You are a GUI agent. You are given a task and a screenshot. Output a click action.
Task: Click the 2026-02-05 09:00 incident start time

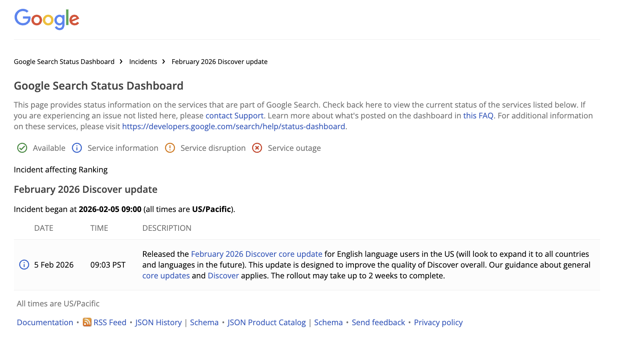(110, 209)
